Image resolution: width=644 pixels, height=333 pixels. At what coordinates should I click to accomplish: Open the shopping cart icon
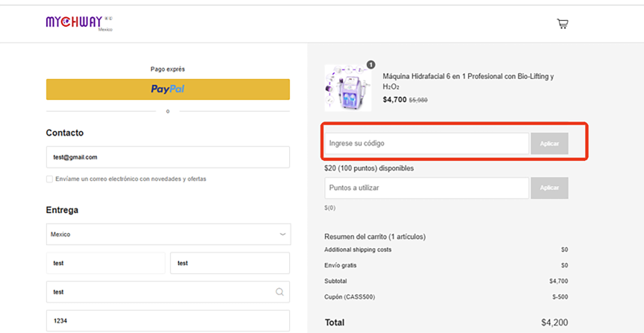pyautogui.click(x=562, y=24)
